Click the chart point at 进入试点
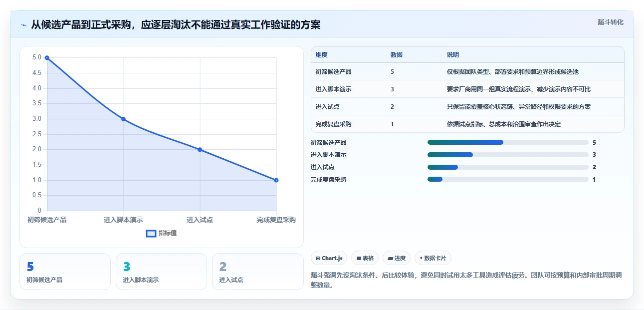644x310 pixels. [200, 149]
